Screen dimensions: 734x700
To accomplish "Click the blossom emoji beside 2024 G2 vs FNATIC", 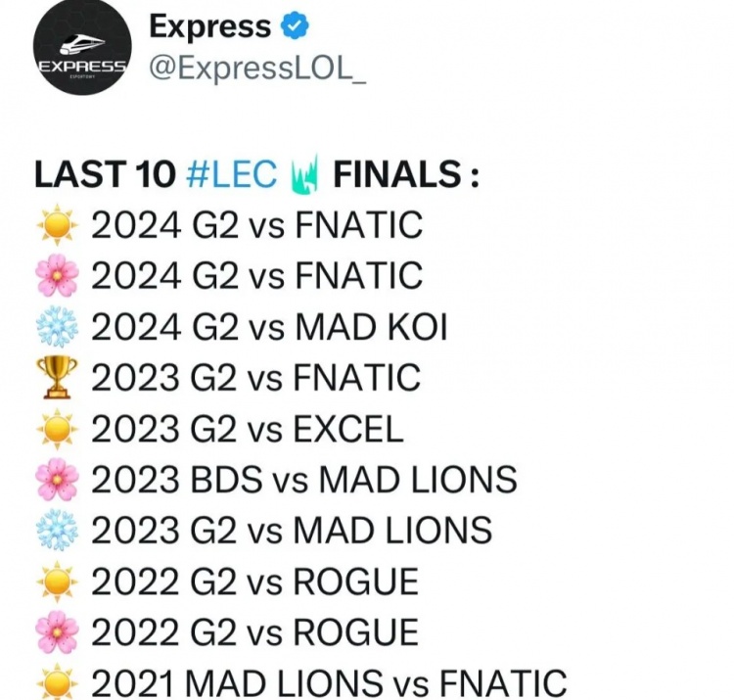I will coord(57,275).
